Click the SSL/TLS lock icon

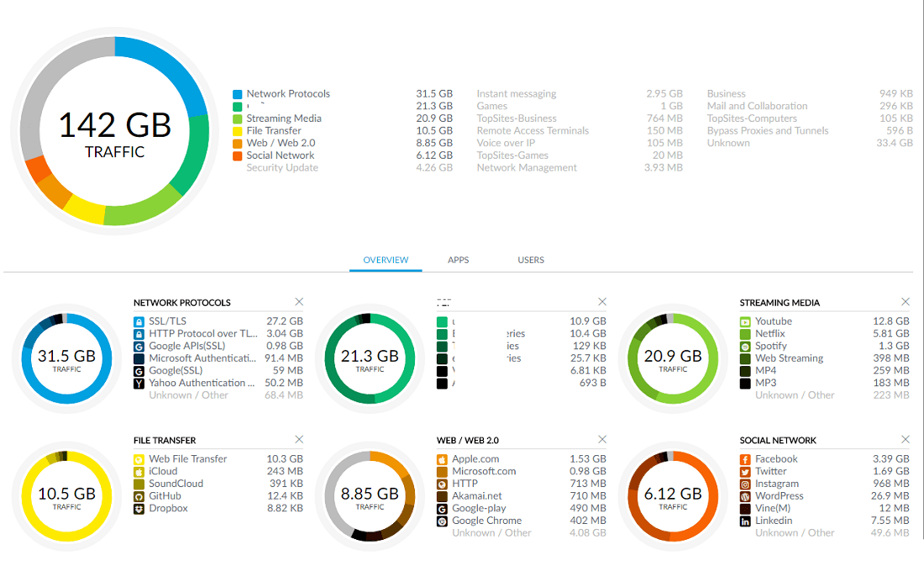pos(139,322)
